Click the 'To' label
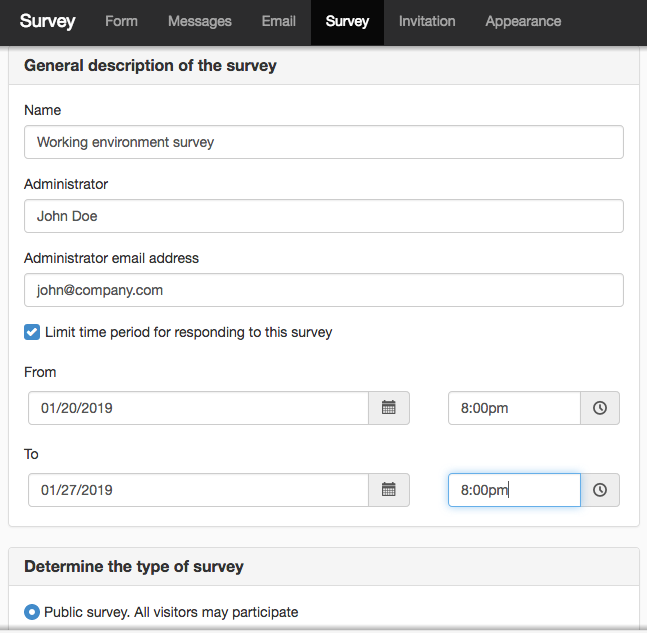The width and height of the screenshot is (647, 633). coord(31,454)
